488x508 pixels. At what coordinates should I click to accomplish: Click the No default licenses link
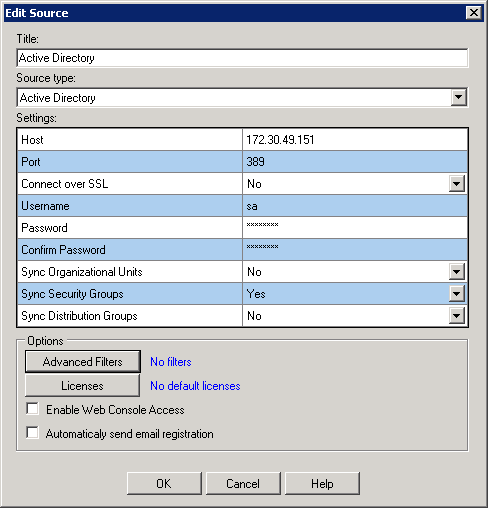[x=195, y=386]
